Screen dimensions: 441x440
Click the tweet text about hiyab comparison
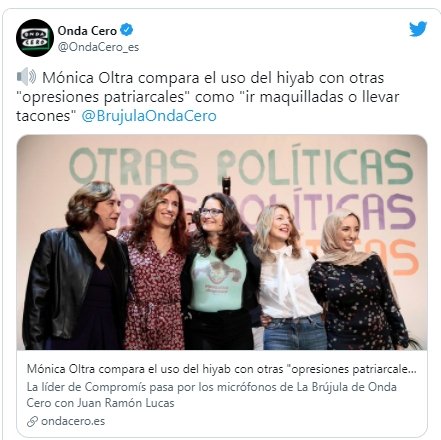point(208,97)
